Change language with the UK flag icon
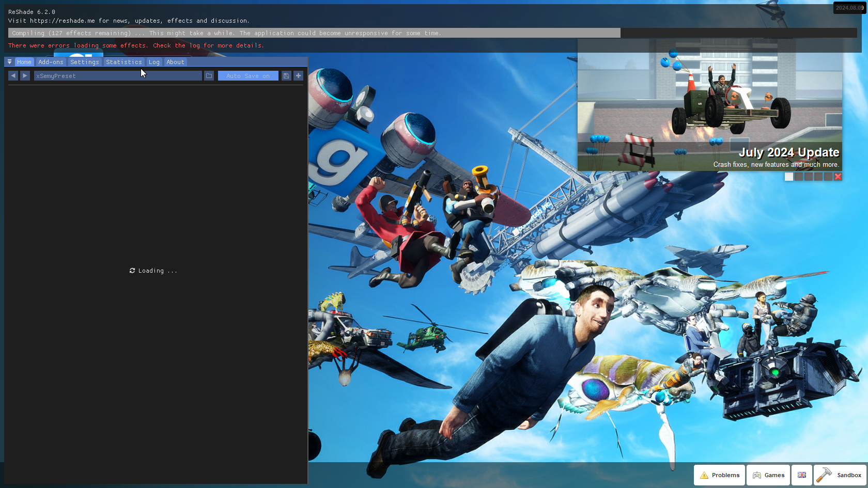This screenshot has height=488, width=868. tap(802, 475)
